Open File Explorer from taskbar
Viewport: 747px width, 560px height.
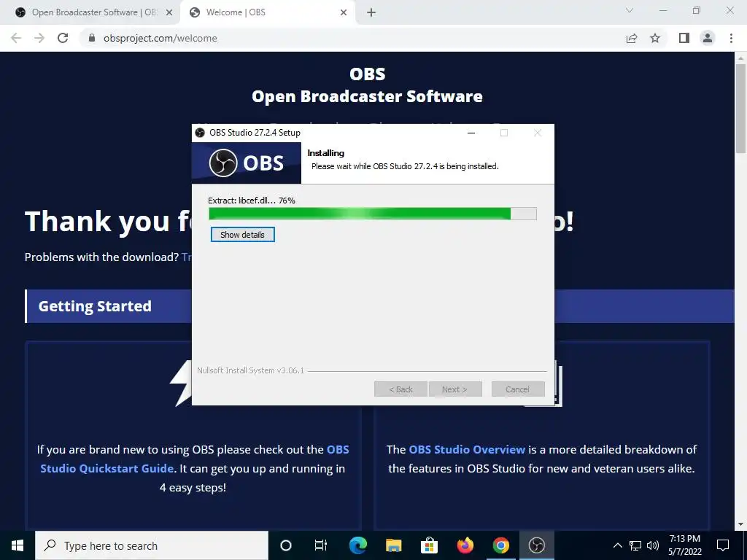[393, 545]
